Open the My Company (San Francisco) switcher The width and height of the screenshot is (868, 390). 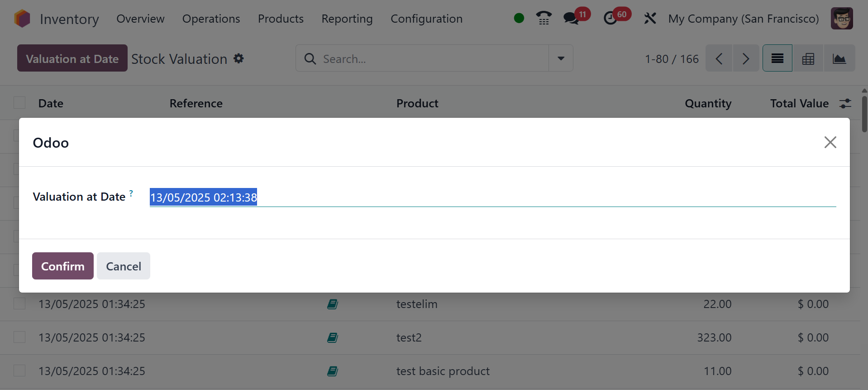click(743, 19)
